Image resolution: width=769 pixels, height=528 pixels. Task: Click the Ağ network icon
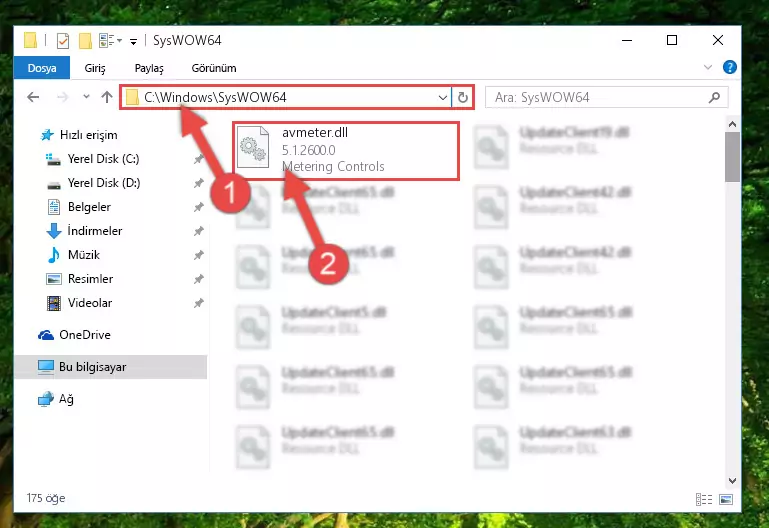[46, 399]
